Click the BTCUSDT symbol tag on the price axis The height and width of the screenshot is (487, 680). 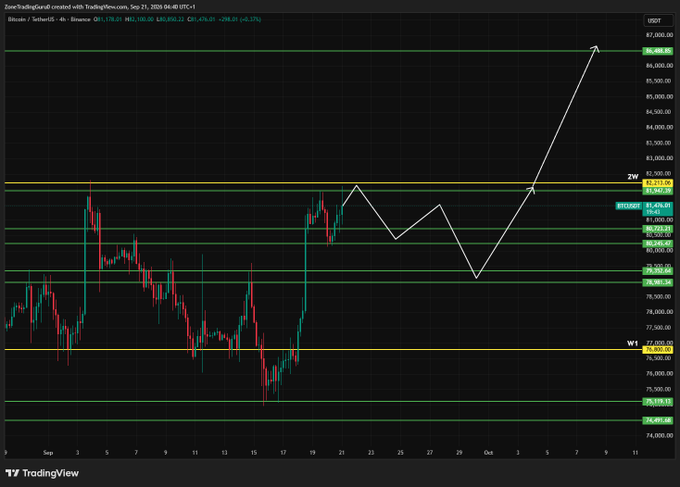(x=628, y=206)
